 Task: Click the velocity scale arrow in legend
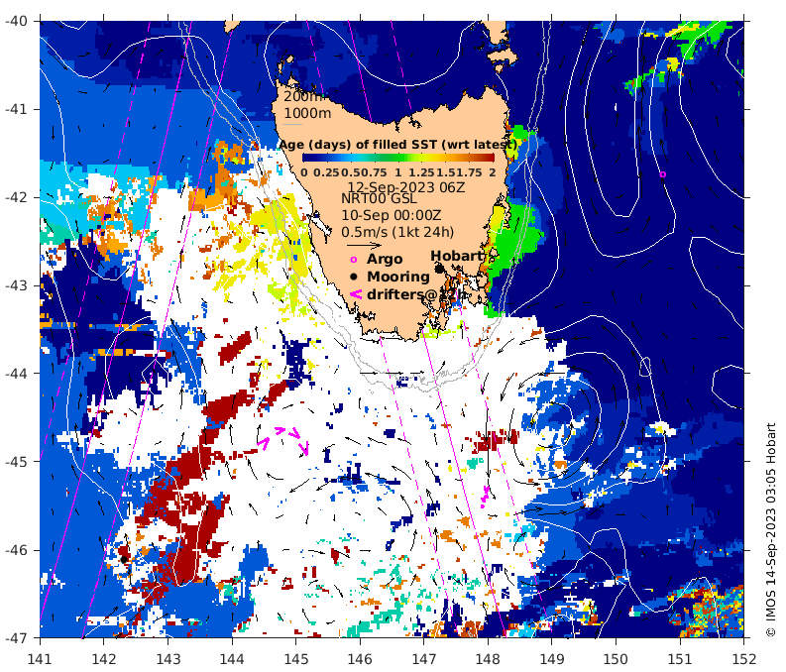pos(365,246)
